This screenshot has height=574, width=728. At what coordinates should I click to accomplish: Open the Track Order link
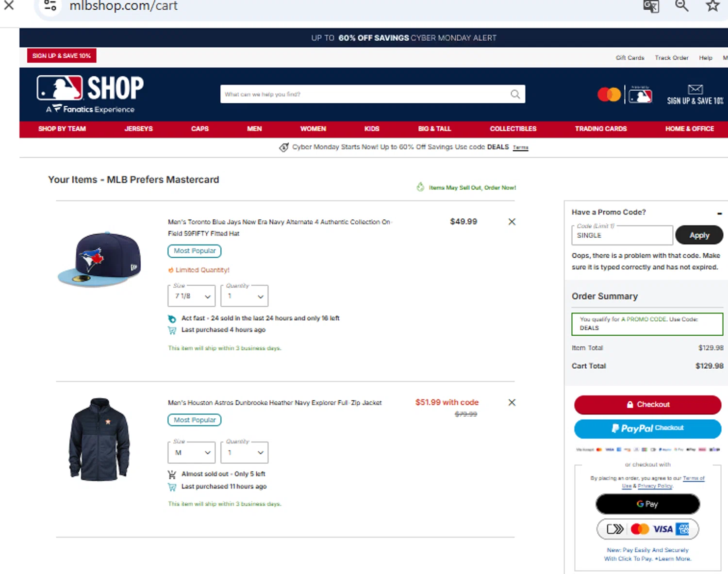point(671,58)
